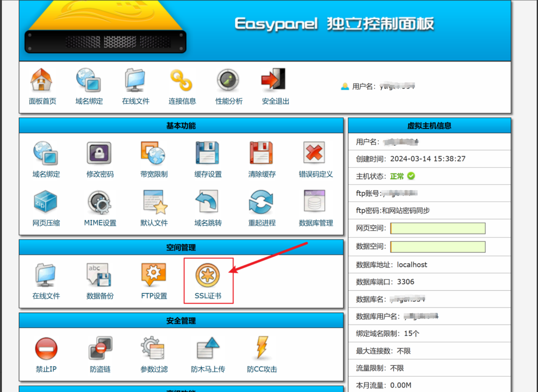Image resolution: width=538 pixels, height=392 pixels.
Task: Open the 修改密码 lock icon
Action: pyautogui.click(x=99, y=153)
